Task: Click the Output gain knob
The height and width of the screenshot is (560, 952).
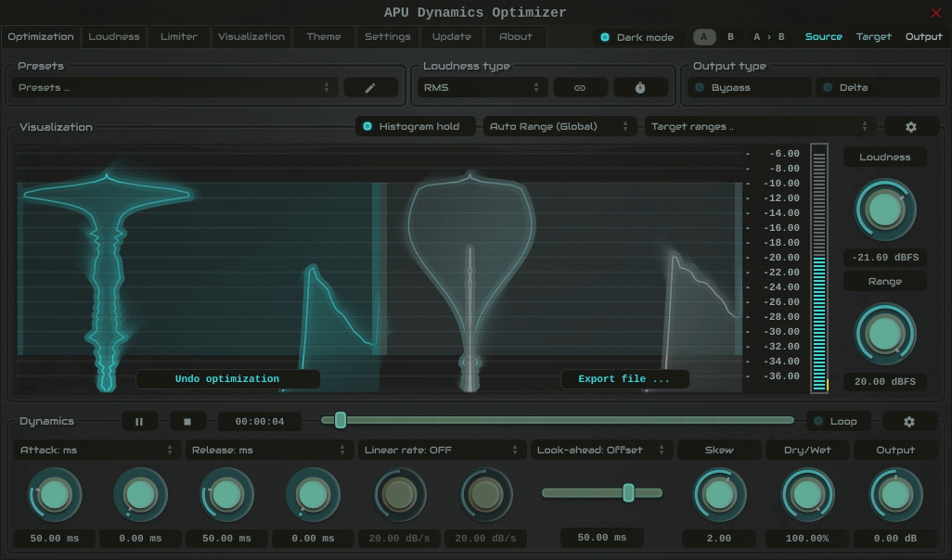Action: coord(895,495)
